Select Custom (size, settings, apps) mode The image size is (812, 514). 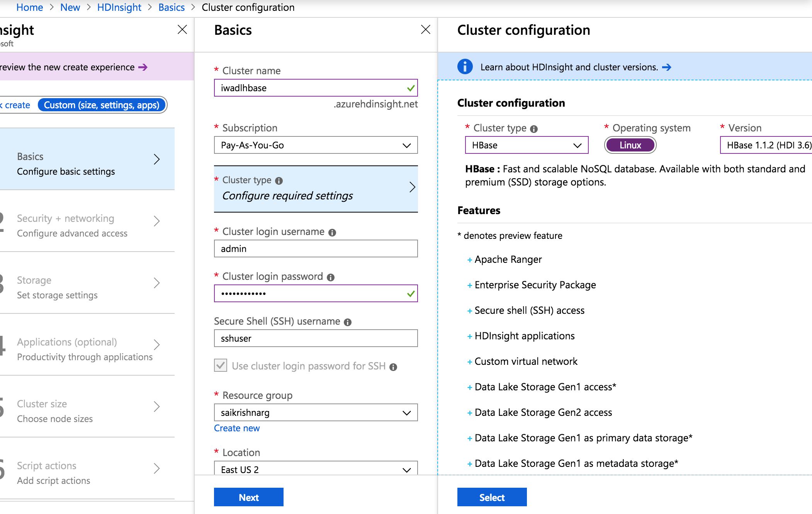tap(102, 105)
